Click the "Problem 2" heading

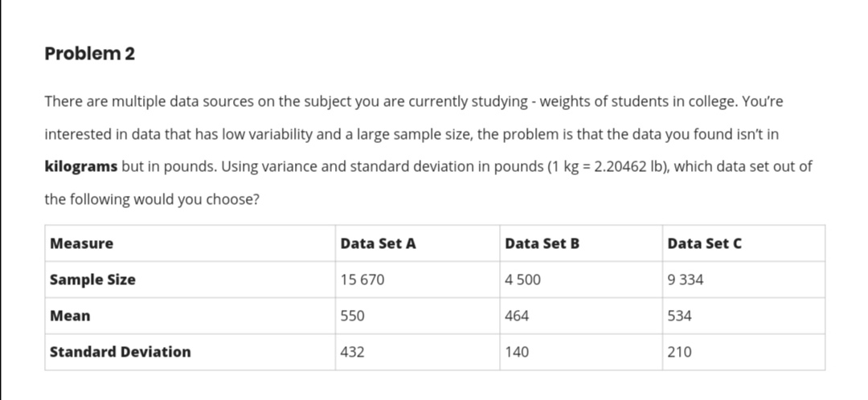[x=90, y=54]
